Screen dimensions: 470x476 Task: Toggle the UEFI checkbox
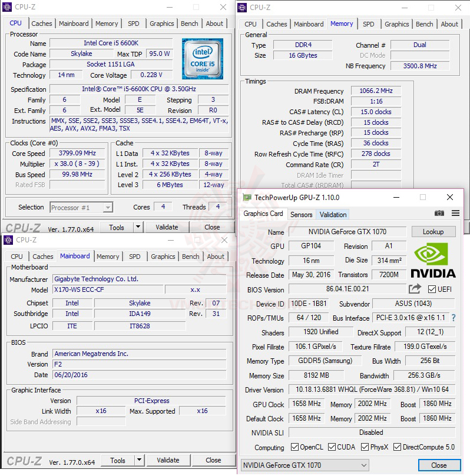pyautogui.click(x=432, y=289)
